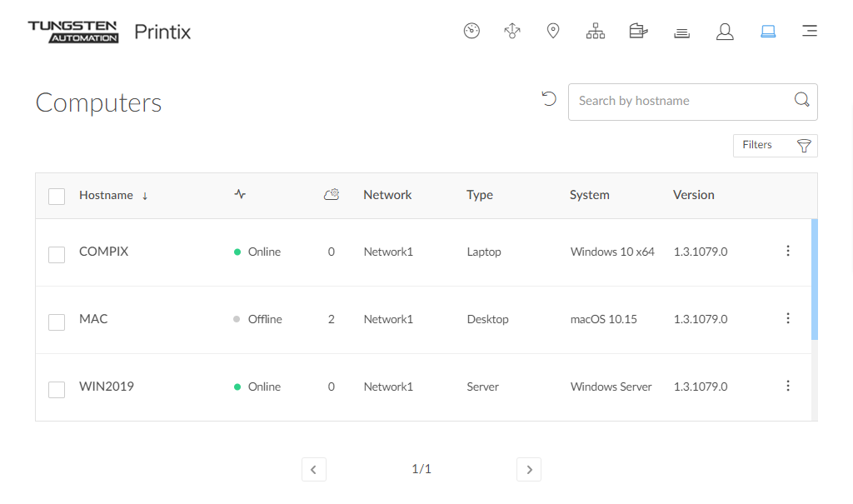
Task: Open the Dashboard gauge icon
Action: [x=471, y=32]
